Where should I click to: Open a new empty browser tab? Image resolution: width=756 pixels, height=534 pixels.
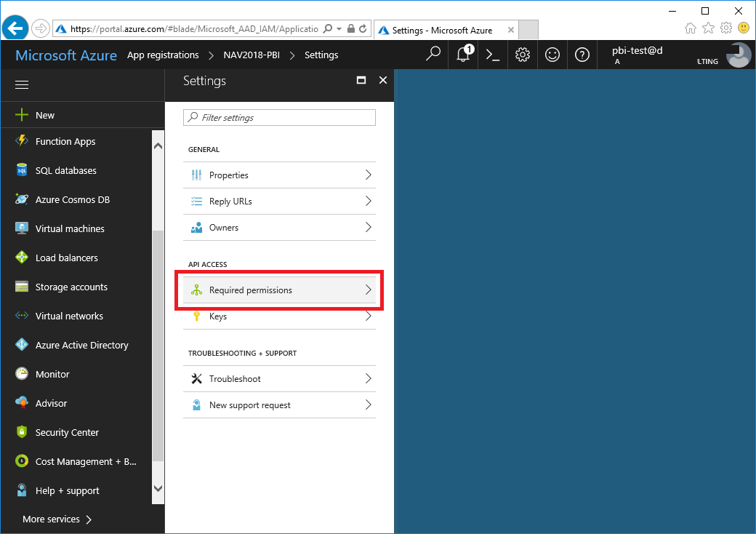tap(528, 30)
